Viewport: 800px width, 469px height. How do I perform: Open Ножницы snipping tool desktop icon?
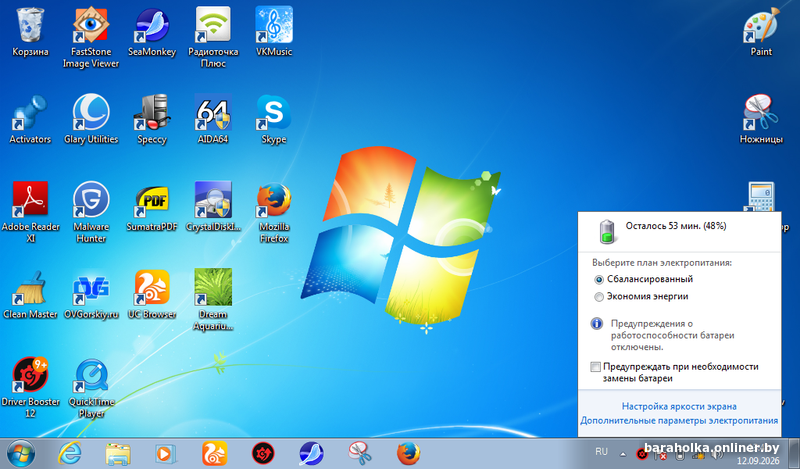coord(761,119)
